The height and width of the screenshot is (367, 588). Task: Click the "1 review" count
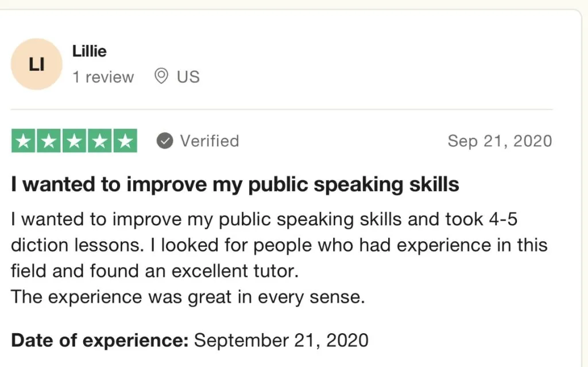coord(103,77)
